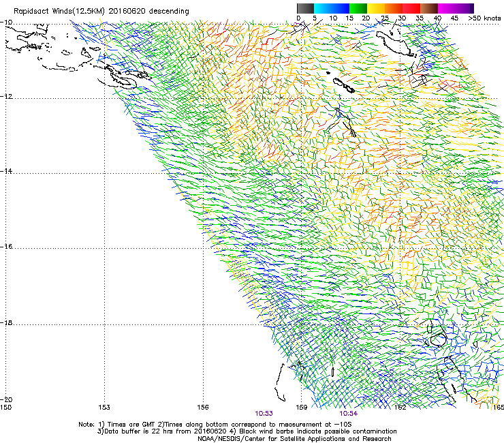Click the green 15-20 knots legend color
The height and width of the screenshot is (443, 504).
(358, 8)
